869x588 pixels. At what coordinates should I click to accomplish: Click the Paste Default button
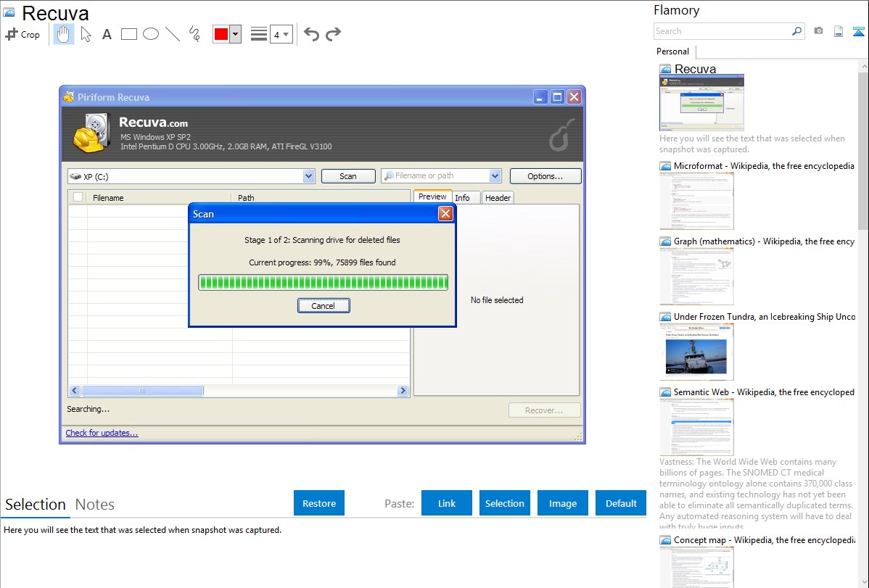(x=621, y=503)
